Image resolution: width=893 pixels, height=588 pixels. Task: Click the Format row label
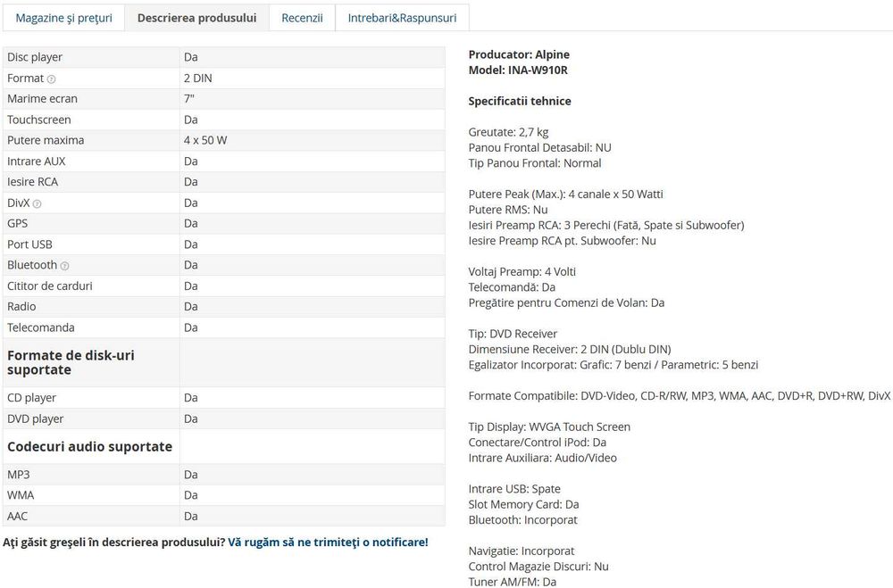(x=26, y=78)
